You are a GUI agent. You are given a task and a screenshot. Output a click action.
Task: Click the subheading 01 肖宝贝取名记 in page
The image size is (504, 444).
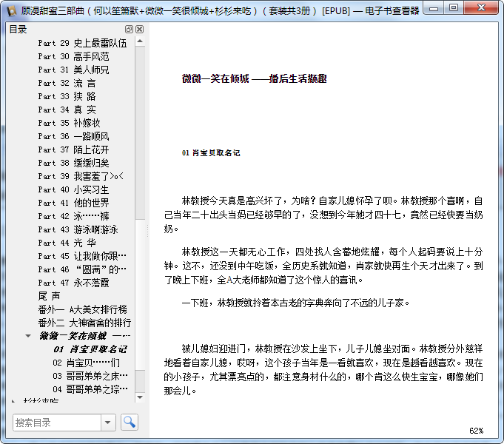click(x=211, y=153)
